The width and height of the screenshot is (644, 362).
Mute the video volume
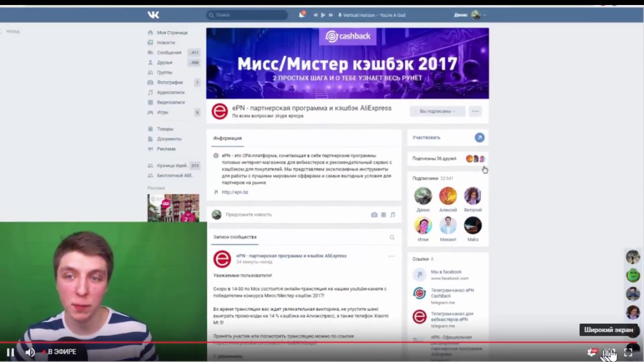pos(30,352)
